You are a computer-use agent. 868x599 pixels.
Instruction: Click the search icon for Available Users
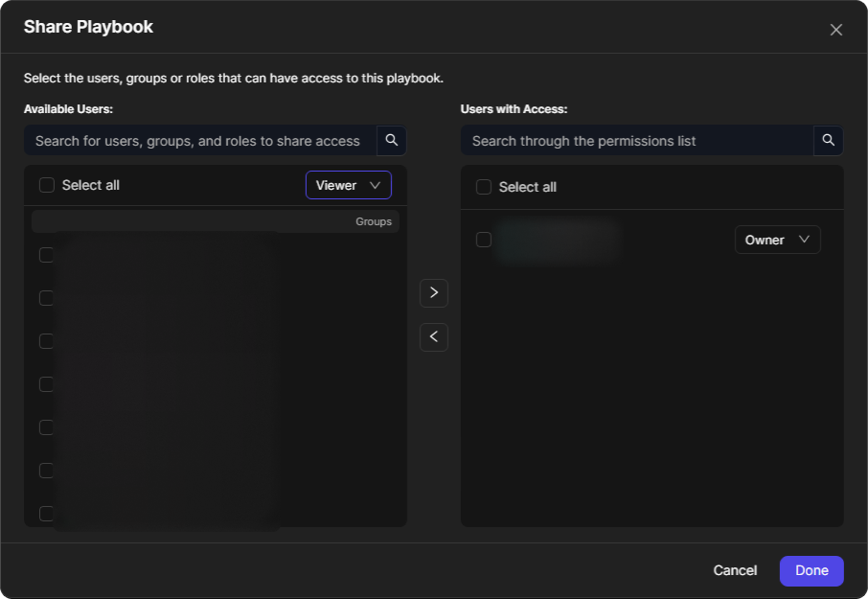[392, 141]
